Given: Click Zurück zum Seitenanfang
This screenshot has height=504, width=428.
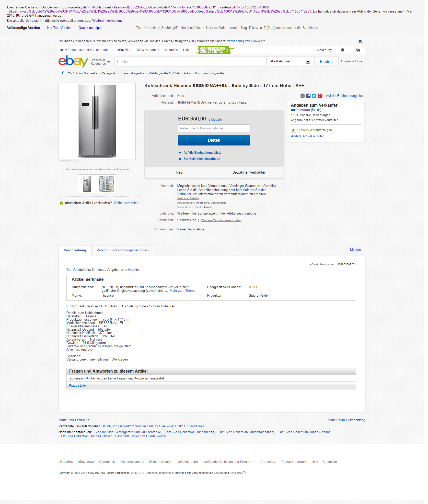Looking at the screenshot, I should pyautogui.click(x=346, y=420).
